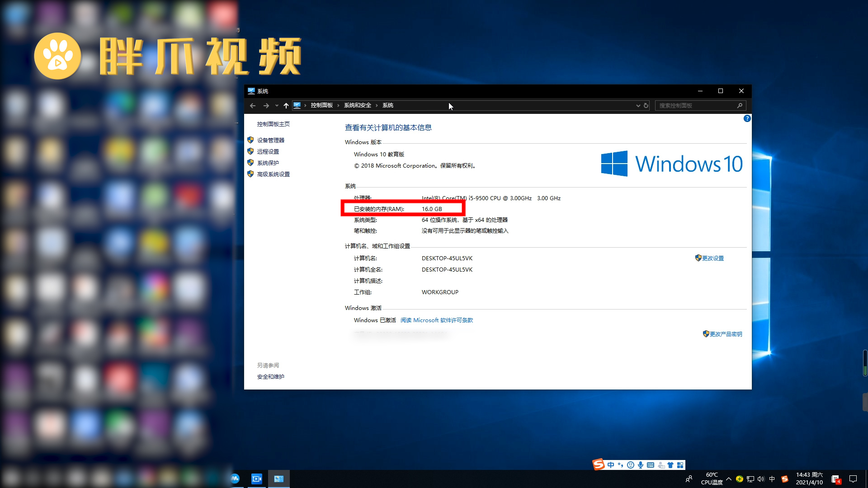Expand chevron after 系统和安全 breadcrumb

[377, 105]
